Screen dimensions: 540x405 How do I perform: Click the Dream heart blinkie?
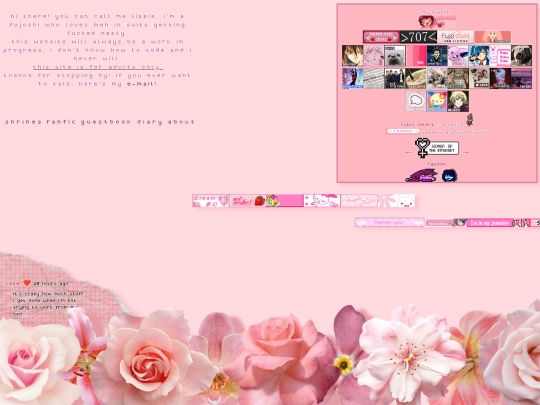pos(210,200)
